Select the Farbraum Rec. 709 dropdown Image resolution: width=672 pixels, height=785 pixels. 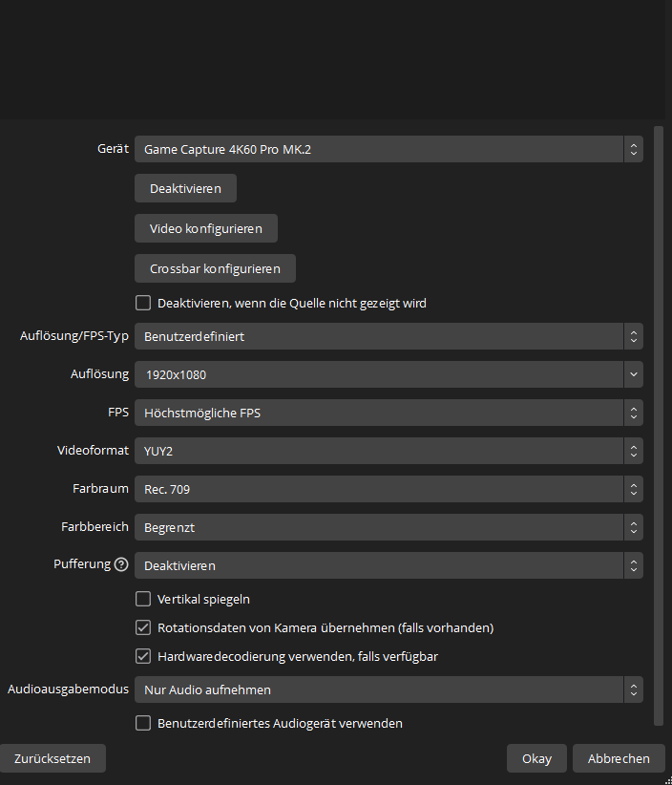(x=388, y=489)
